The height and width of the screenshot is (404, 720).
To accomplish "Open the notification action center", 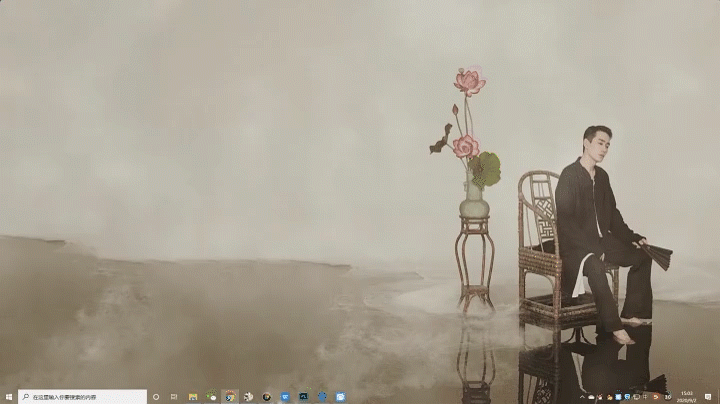I will tap(707, 397).
